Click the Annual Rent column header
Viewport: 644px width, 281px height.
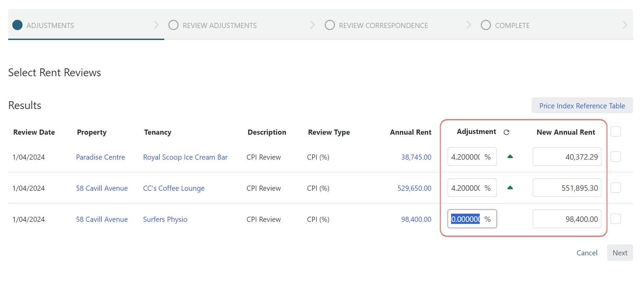410,132
